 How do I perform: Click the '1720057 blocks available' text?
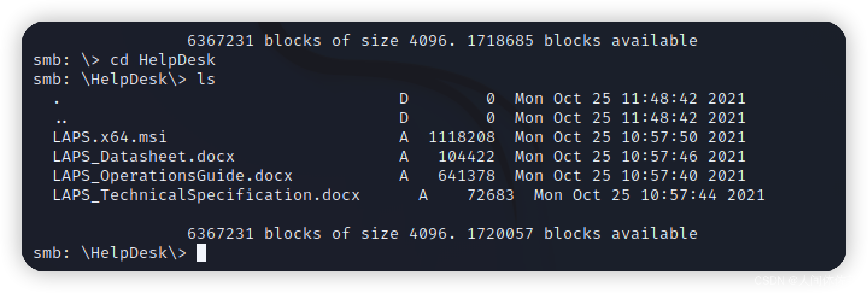point(582,233)
